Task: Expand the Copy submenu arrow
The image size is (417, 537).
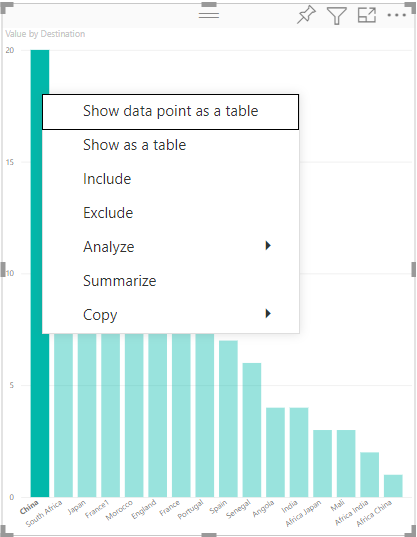Action: pyautogui.click(x=268, y=313)
